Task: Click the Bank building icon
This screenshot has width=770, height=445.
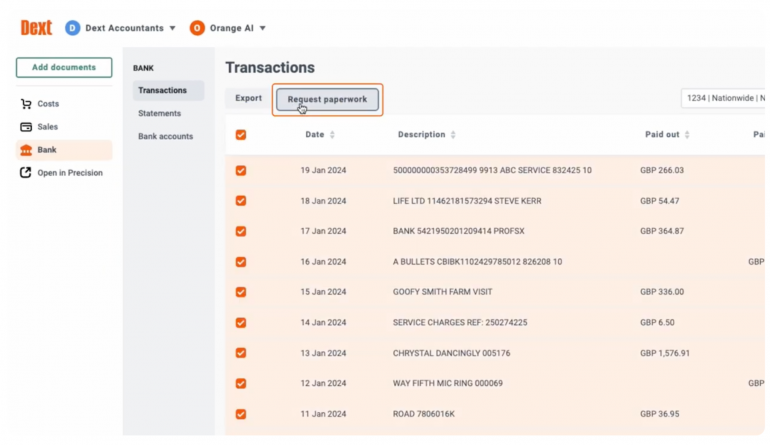Action: click(x=26, y=150)
